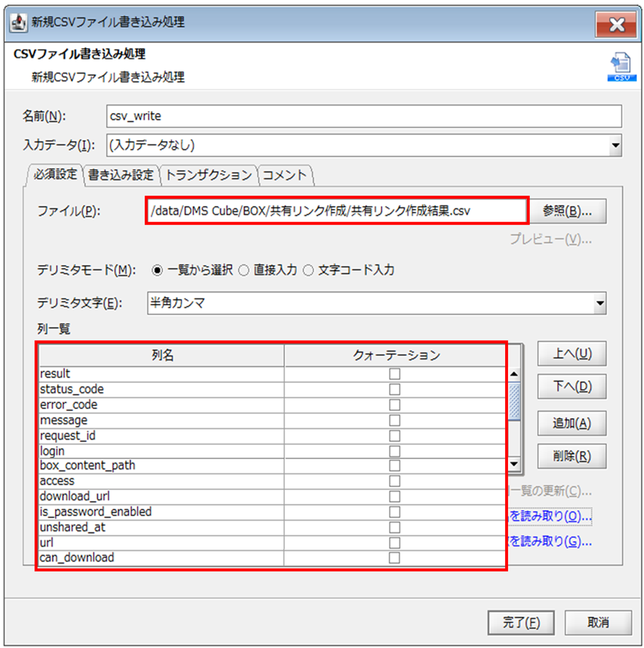Viewport: 644px width, 648px height.
Task: Check quotation box for is_password_enabled row
Action: click(395, 512)
